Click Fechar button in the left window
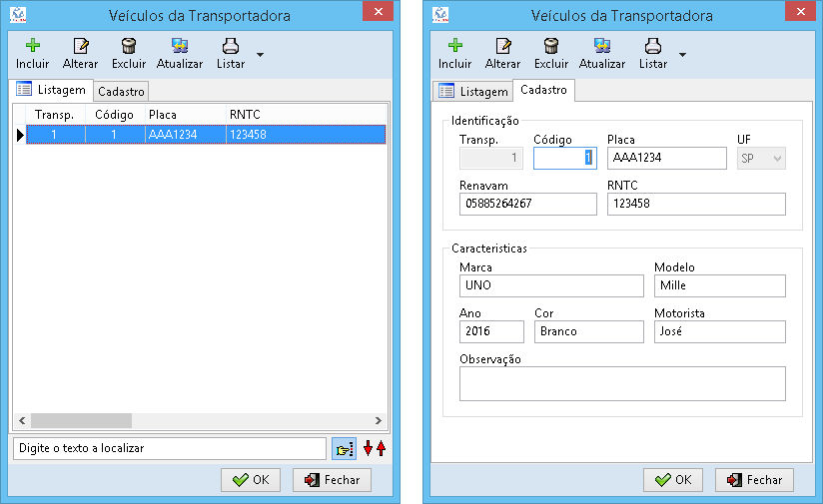823x504 pixels. coord(332,480)
